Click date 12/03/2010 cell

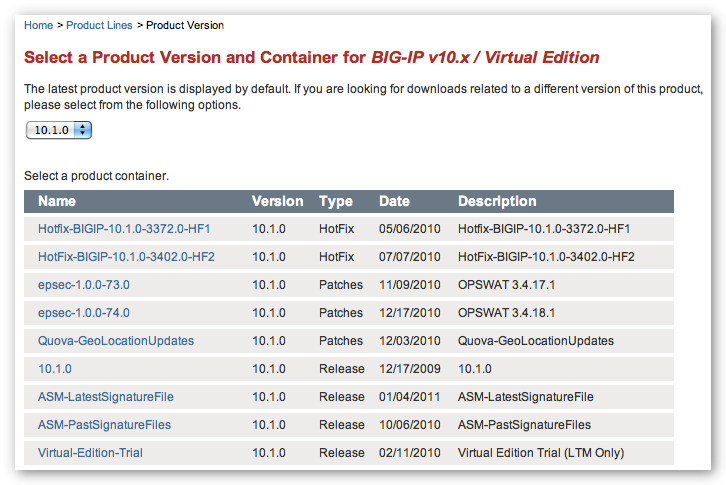coord(410,341)
